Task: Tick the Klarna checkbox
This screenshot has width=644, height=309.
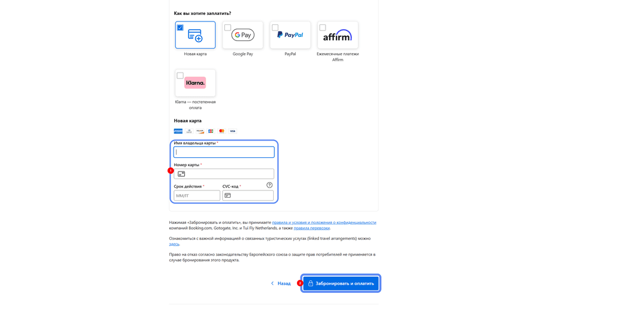Action: coord(180,76)
